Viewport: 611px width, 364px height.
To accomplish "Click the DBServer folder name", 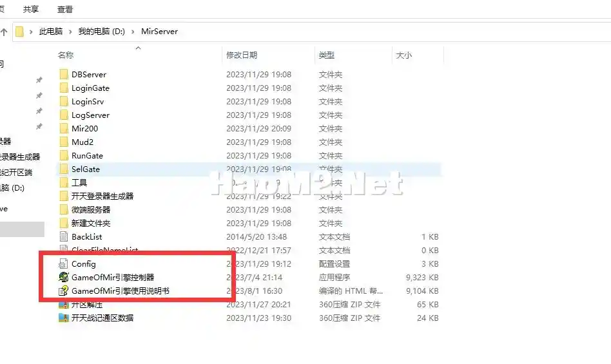I will (89, 74).
